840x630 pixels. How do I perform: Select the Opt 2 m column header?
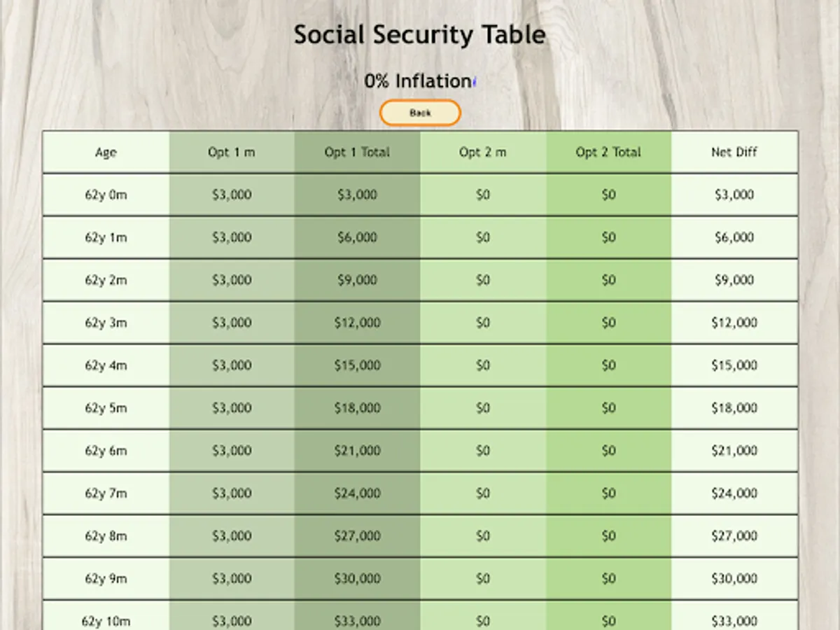point(483,153)
